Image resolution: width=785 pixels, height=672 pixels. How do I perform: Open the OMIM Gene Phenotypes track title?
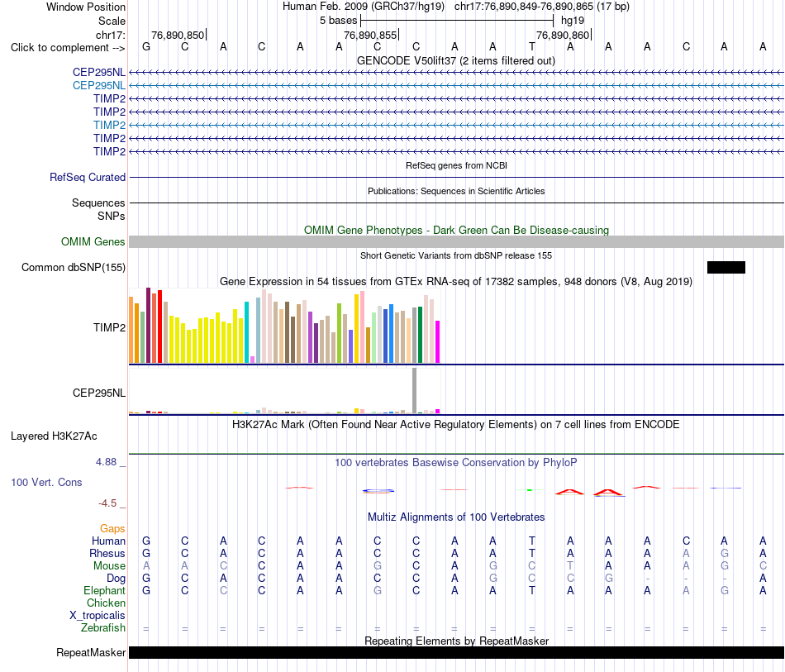pyautogui.click(x=456, y=230)
